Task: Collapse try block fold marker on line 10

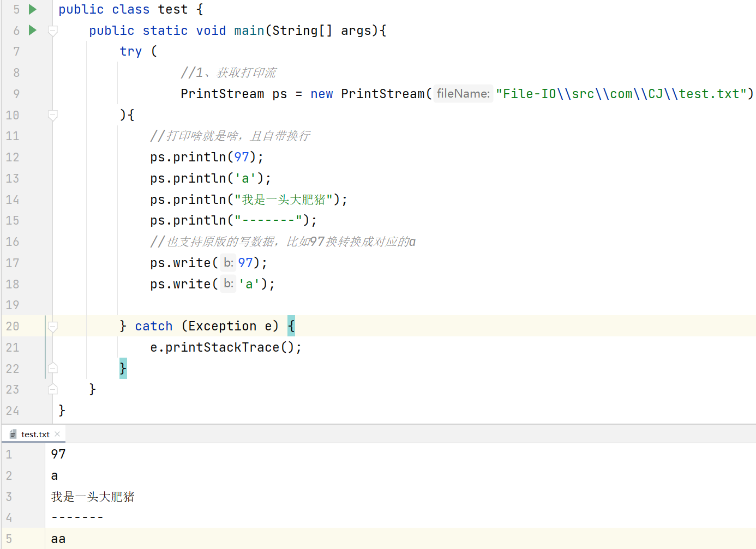Action: click(53, 115)
